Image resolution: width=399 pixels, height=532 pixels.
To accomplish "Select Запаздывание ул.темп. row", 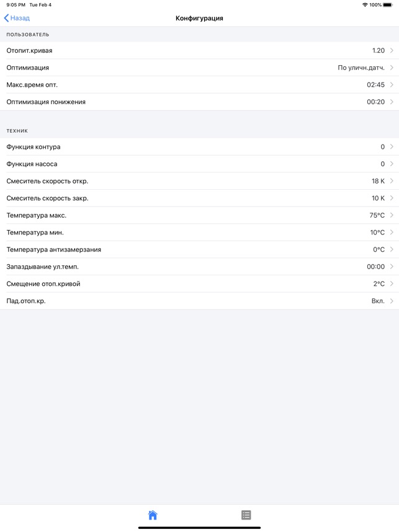I will click(x=199, y=267).
